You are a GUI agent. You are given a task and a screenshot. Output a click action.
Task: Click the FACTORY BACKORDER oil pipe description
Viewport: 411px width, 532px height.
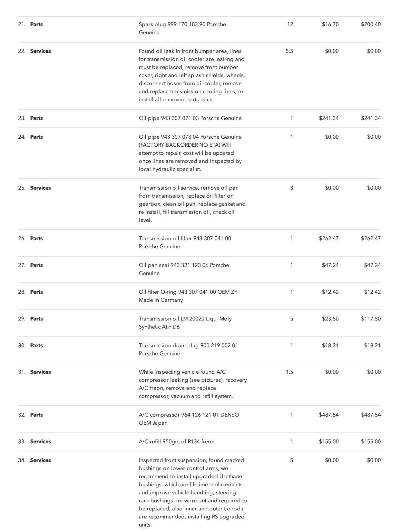click(190, 153)
